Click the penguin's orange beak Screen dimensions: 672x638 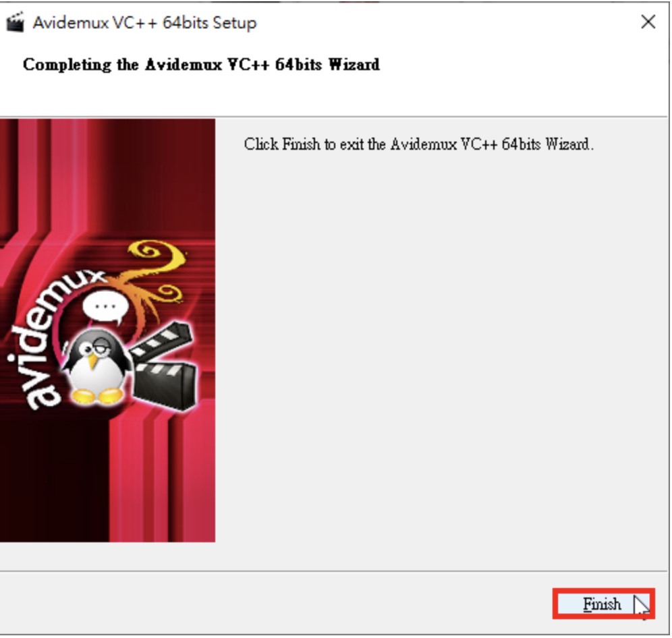click(92, 361)
